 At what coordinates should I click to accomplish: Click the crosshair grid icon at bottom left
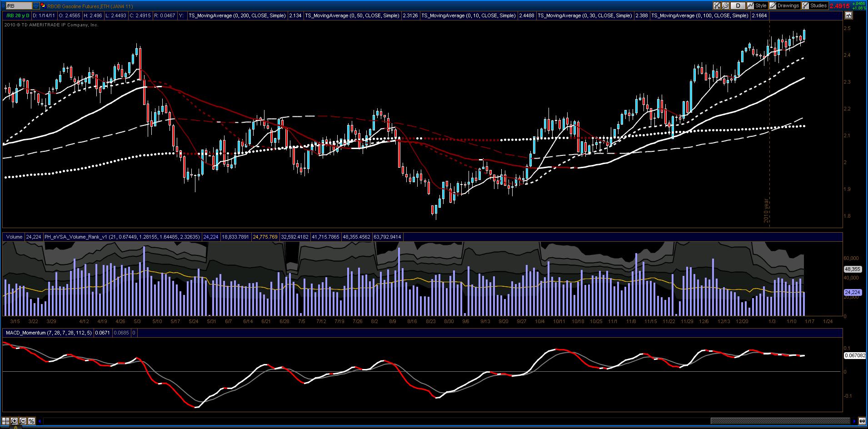click(x=6, y=421)
